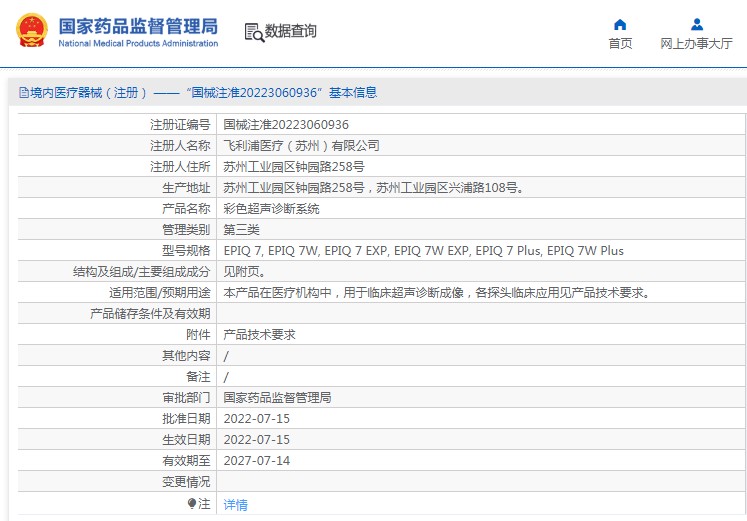Click the 有效期至 row label
The image size is (747, 521).
tap(186, 460)
